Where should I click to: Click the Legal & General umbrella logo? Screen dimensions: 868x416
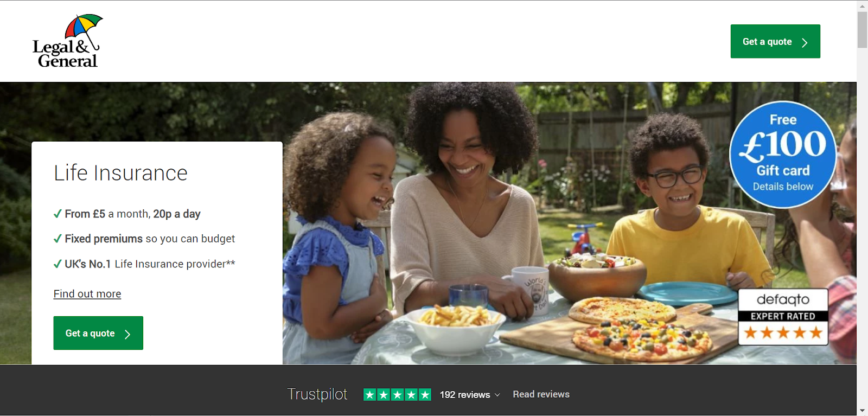68,41
